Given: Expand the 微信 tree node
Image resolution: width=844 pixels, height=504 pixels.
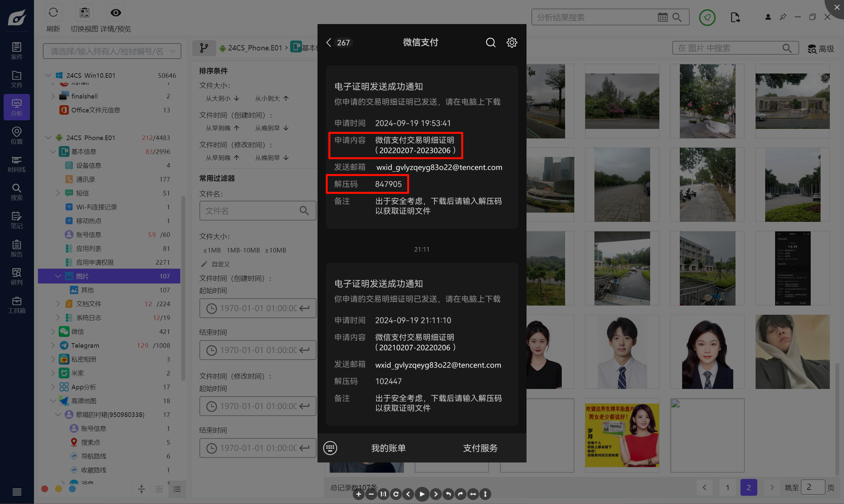Looking at the screenshot, I should [x=53, y=332].
